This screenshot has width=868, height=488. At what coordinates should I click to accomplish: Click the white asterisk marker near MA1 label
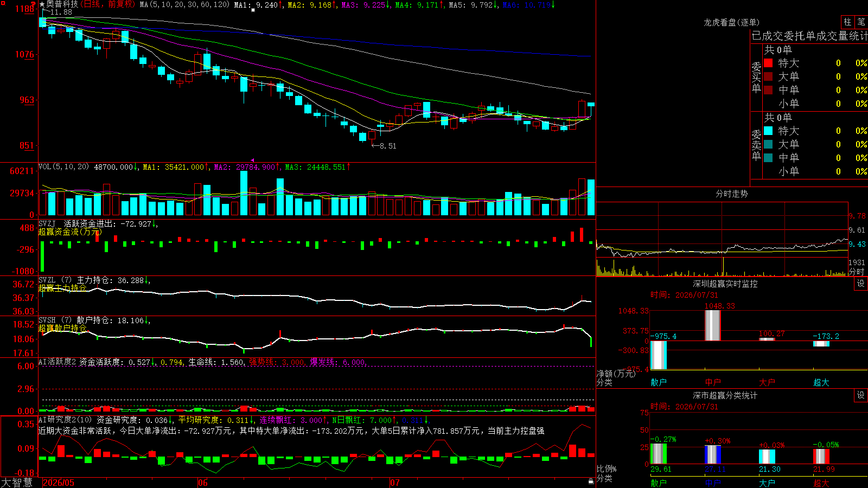[253, 10]
